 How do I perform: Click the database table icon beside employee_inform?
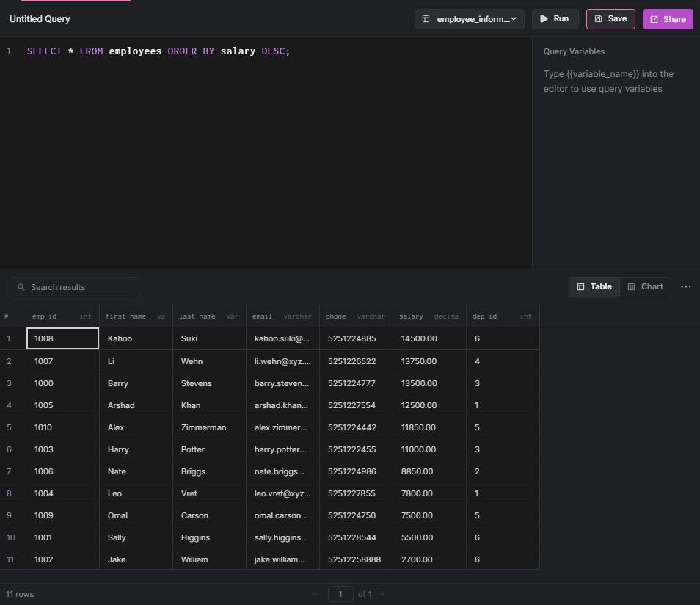click(x=426, y=19)
